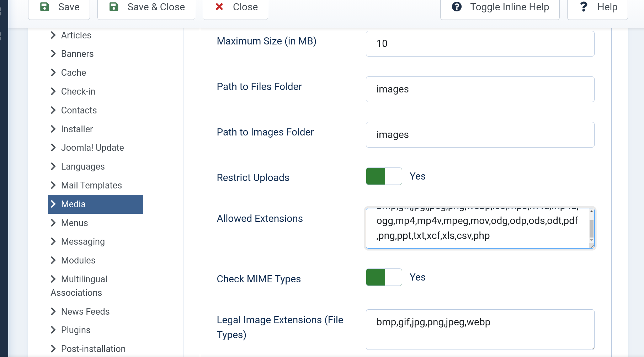The image size is (644, 357).
Task: Click the chevron icon next to Cache
Action: click(53, 73)
